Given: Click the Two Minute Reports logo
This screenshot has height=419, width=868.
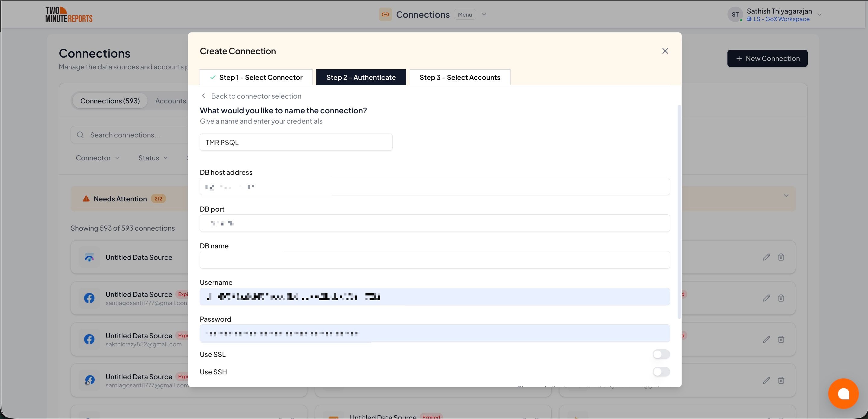Looking at the screenshot, I should coord(69,14).
